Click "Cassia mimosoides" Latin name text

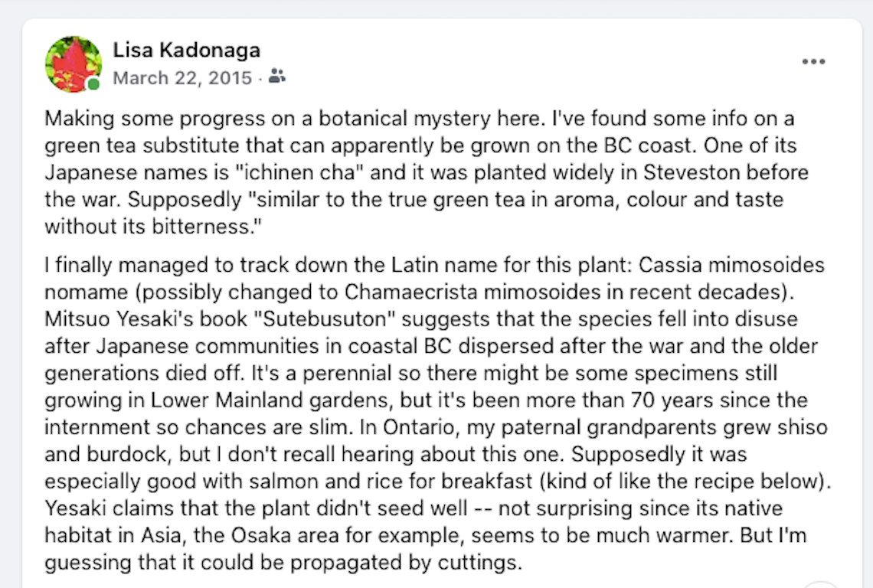(731, 266)
